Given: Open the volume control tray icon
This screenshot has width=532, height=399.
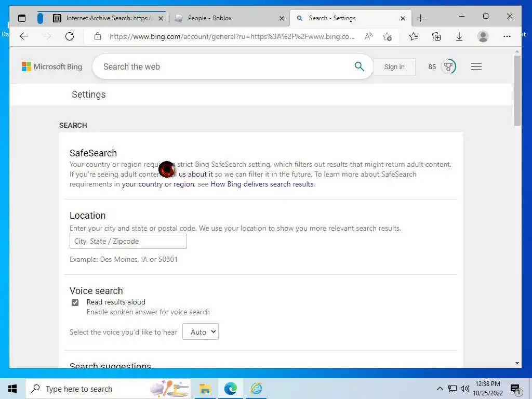Looking at the screenshot, I should pyautogui.click(x=465, y=389).
